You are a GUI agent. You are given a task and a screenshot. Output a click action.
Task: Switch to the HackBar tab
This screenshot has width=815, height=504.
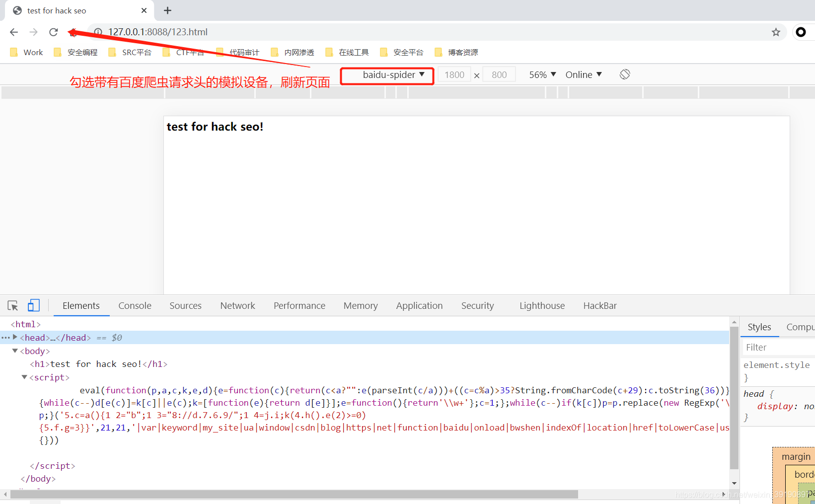pyautogui.click(x=600, y=306)
